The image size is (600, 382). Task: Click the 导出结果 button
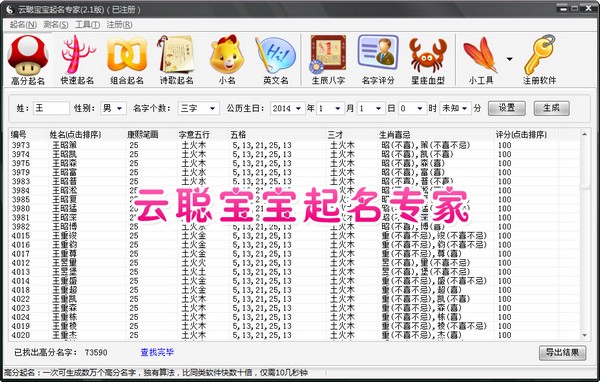(x=562, y=353)
